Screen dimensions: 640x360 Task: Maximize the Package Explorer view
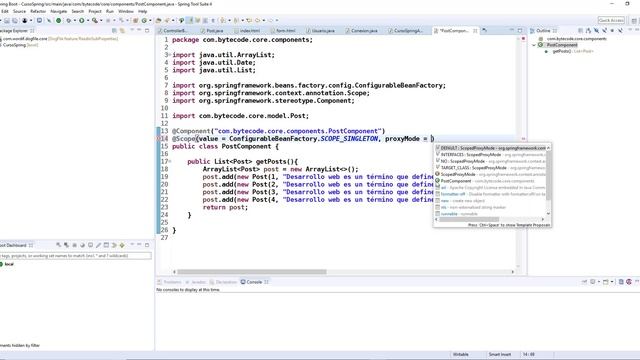point(147,30)
